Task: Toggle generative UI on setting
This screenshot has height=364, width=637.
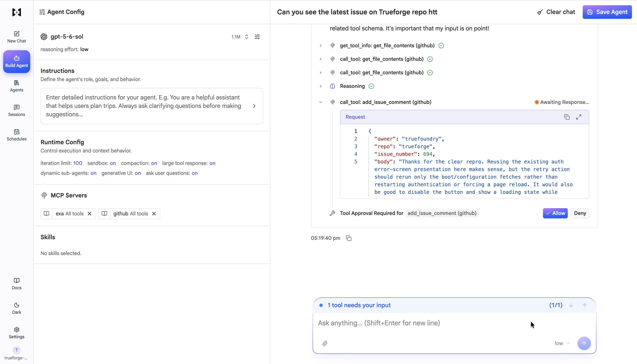Action: click(x=138, y=173)
